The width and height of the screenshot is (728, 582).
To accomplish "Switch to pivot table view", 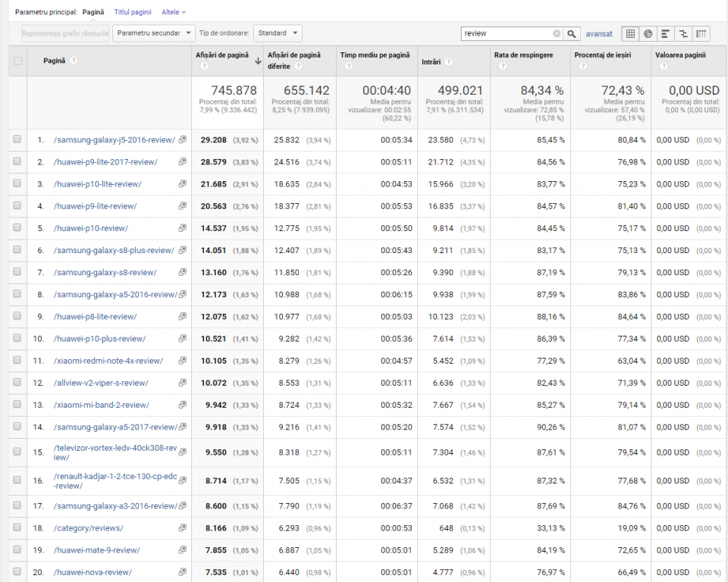I will 701,33.
